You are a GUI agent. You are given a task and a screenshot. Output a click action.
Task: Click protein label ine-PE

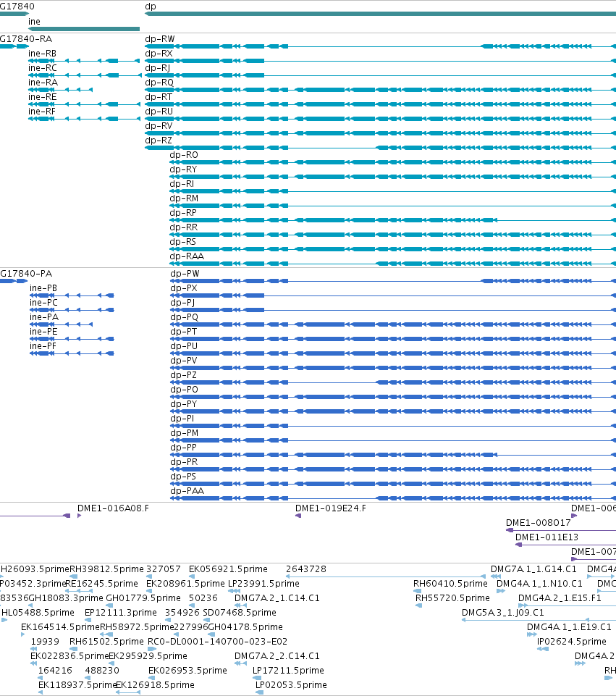tap(43, 332)
